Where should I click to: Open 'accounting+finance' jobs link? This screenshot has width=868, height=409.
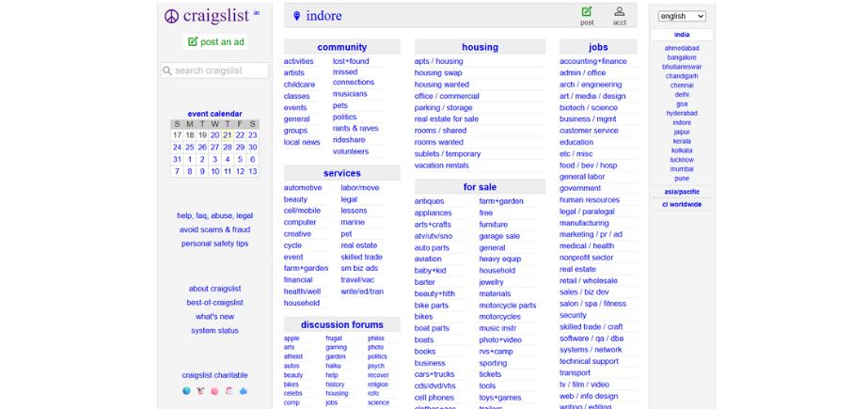[x=592, y=61]
